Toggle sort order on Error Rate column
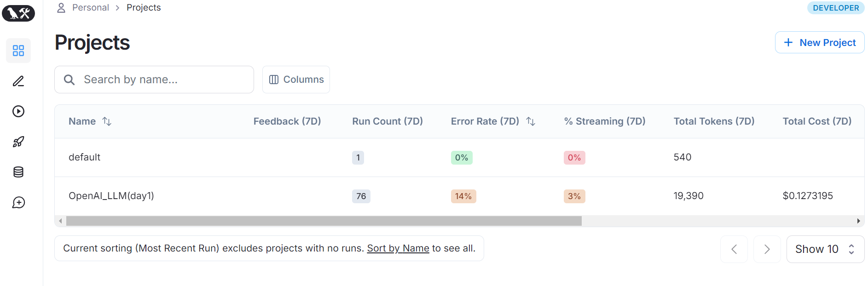868x286 pixels. pos(531,121)
